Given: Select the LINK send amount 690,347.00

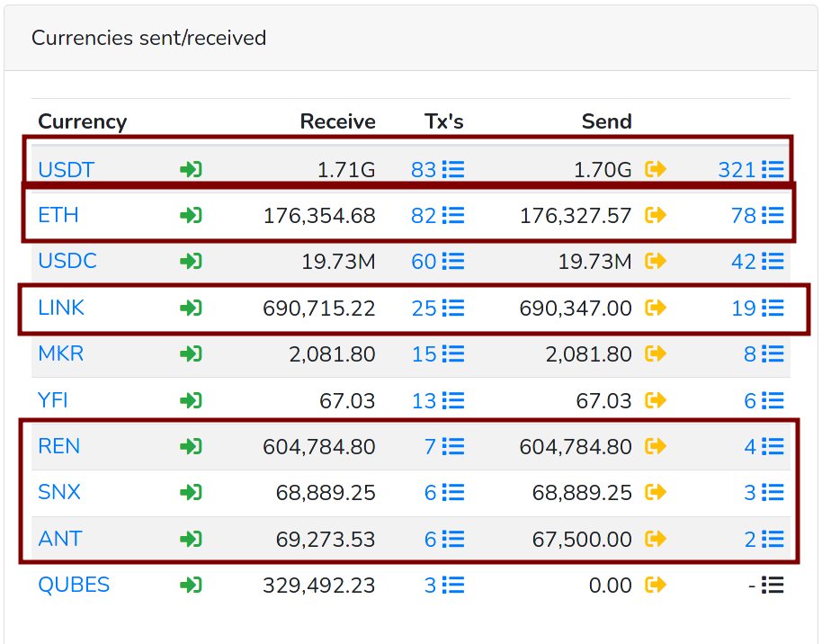Looking at the screenshot, I should tap(576, 308).
